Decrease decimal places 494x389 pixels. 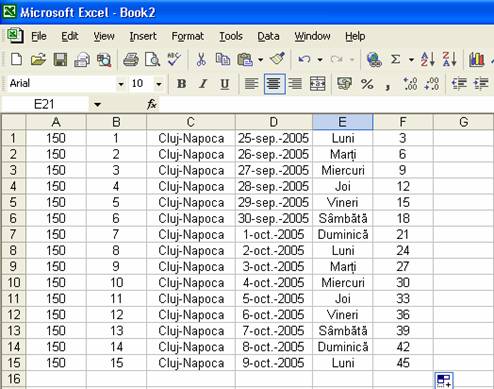(x=432, y=84)
